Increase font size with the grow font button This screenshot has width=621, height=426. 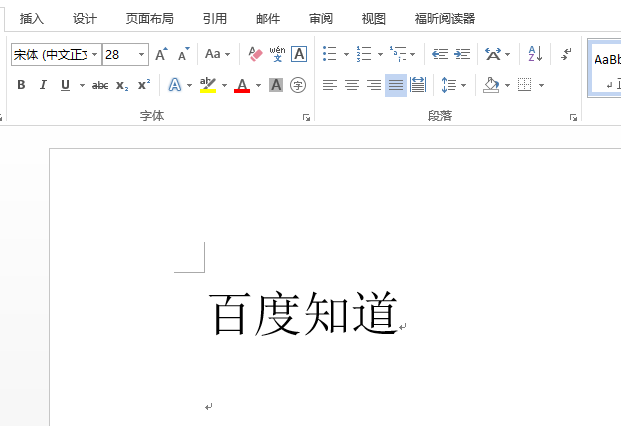(161, 54)
